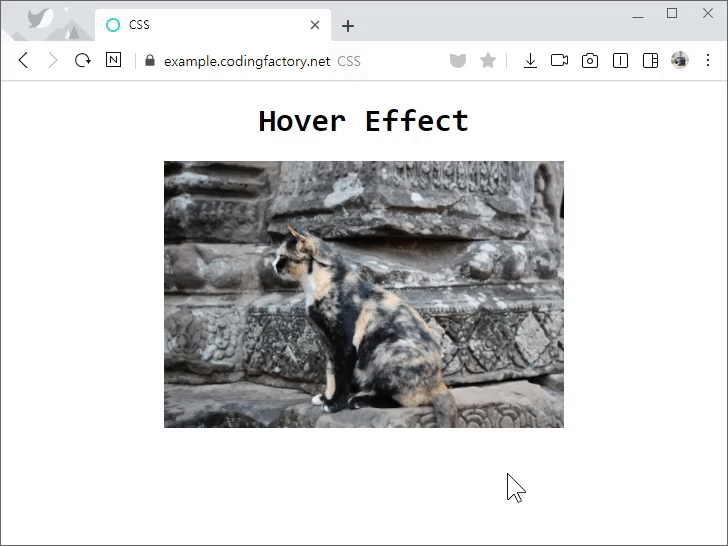The height and width of the screenshot is (546, 728).
Task: Go back to the previous page
Action: 23,60
